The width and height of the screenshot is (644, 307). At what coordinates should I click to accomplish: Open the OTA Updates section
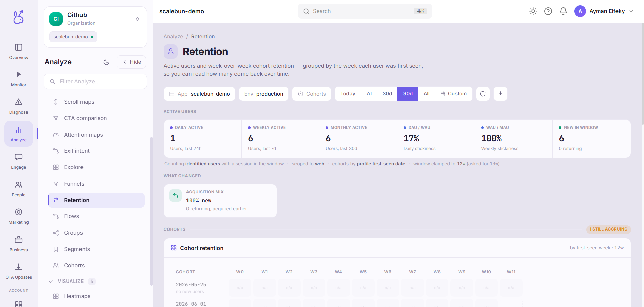[19, 271]
